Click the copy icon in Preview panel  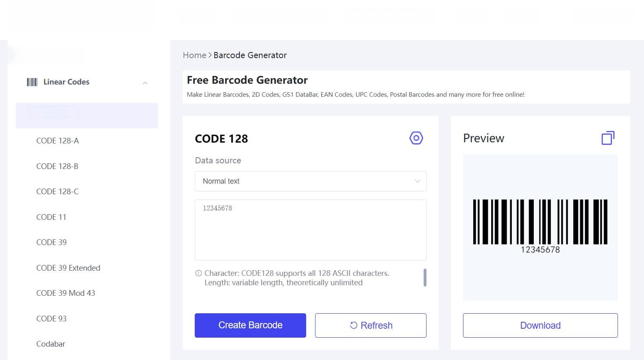pos(608,138)
